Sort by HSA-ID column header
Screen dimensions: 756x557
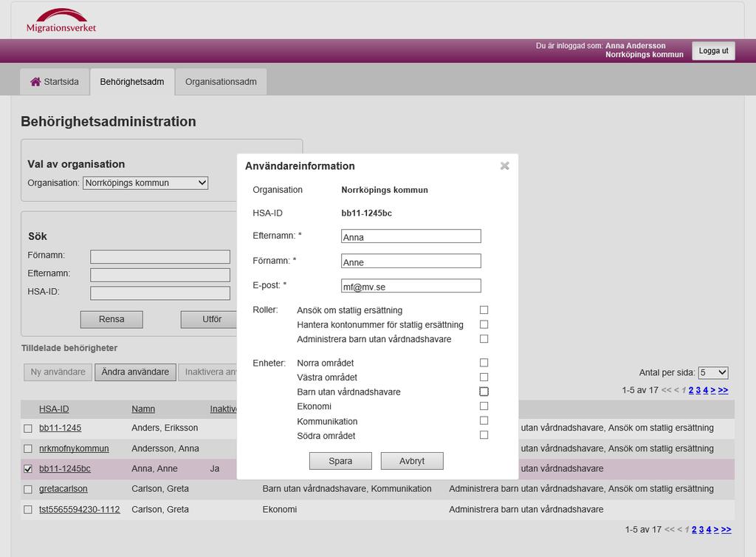pyautogui.click(x=54, y=409)
